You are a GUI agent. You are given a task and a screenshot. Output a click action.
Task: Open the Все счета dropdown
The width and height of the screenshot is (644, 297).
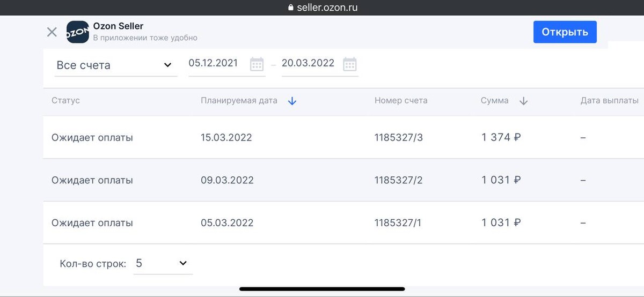pyautogui.click(x=115, y=65)
